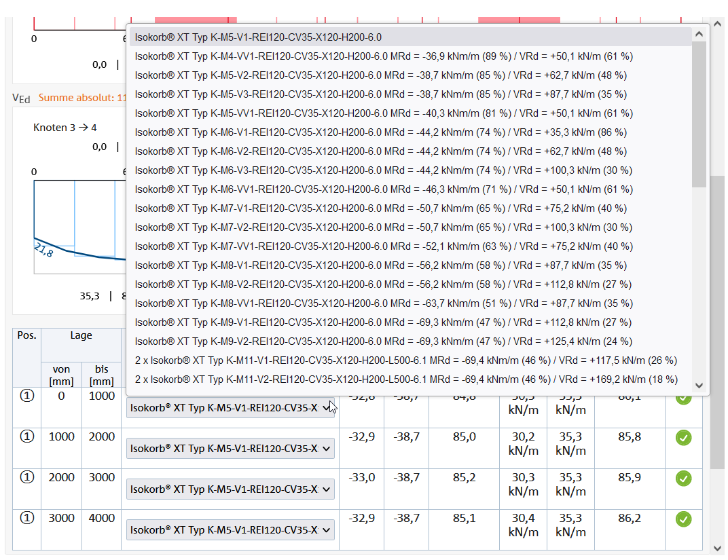
Task: Click the page scrollbar up arrow
Action: point(718,24)
